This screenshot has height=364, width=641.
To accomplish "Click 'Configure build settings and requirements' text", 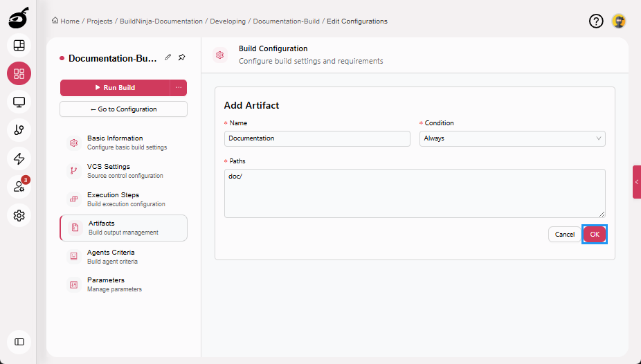I will point(311,61).
